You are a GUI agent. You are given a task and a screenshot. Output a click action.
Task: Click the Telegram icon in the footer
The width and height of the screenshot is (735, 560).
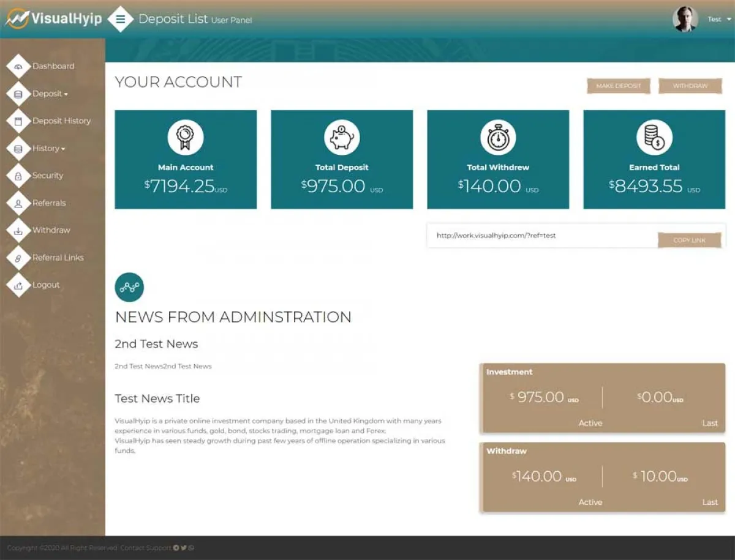tap(176, 548)
